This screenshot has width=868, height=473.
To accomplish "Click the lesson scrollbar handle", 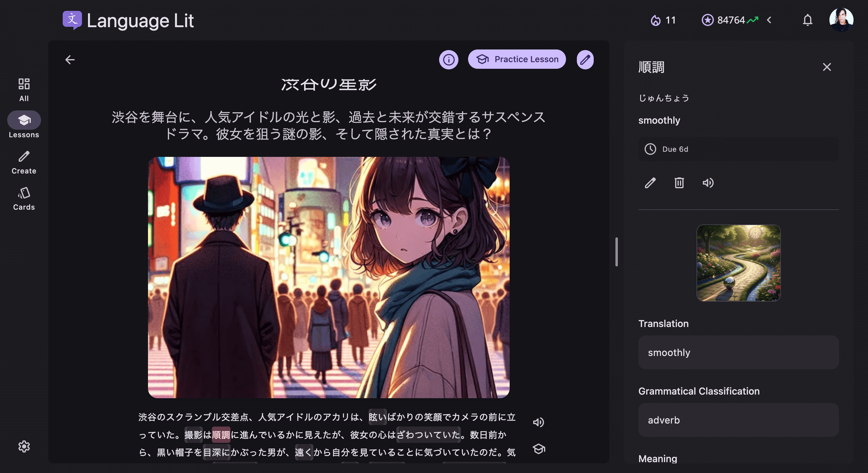I will 616,252.
